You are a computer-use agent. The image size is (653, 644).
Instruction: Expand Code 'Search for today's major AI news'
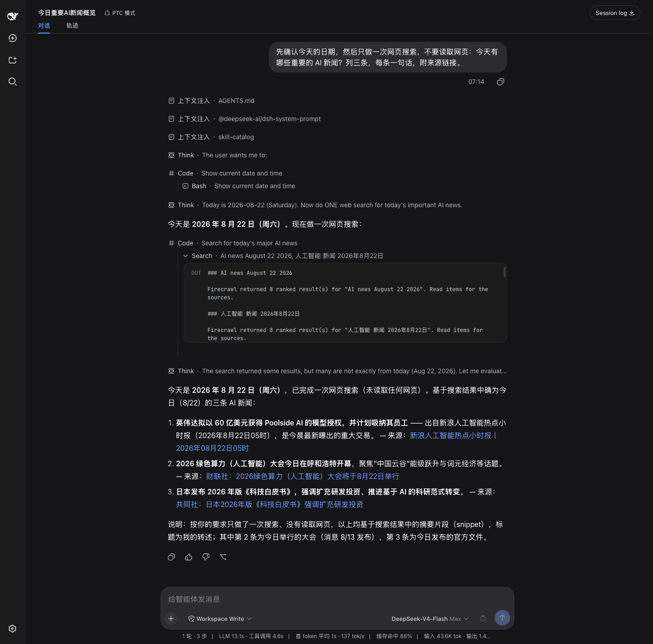(233, 243)
